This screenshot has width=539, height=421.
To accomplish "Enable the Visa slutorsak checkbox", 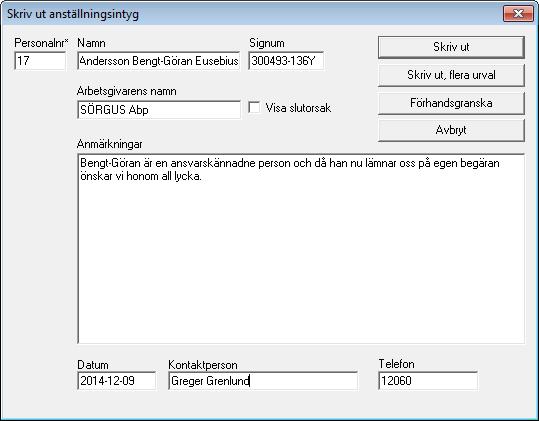I will click(x=254, y=107).
